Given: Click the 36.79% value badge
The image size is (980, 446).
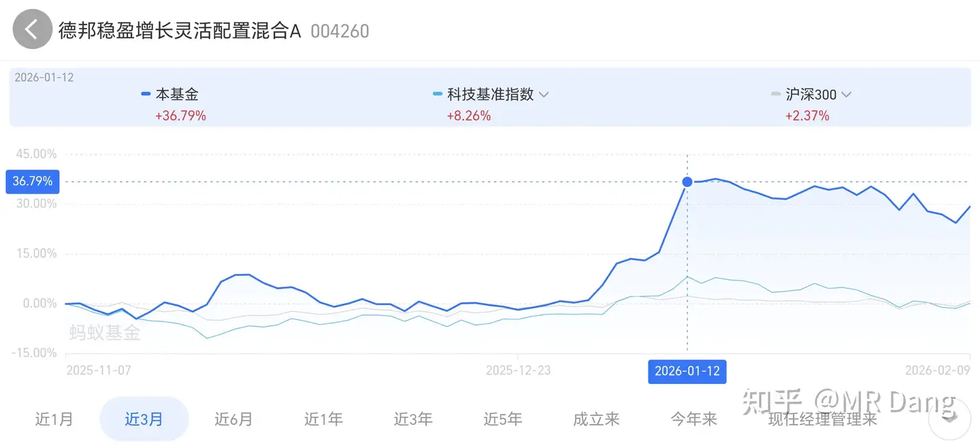Looking at the screenshot, I should tap(32, 181).
